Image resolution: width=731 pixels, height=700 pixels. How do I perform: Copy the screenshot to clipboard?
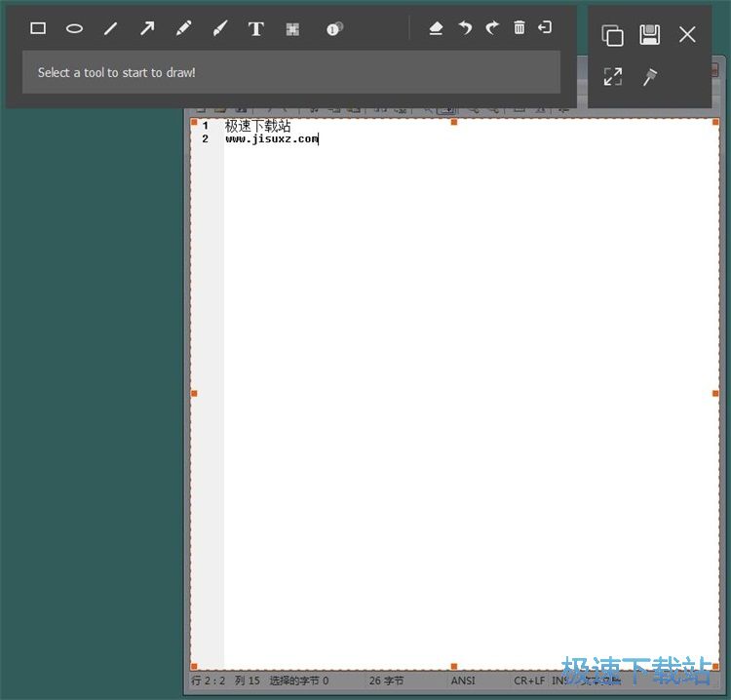pos(612,35)
